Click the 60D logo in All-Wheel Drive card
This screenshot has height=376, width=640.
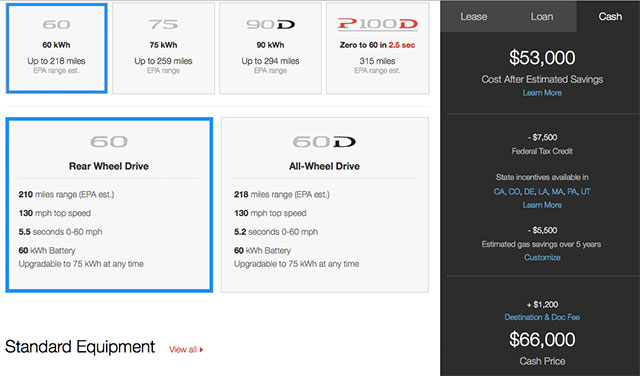click(x=324, y=142)
